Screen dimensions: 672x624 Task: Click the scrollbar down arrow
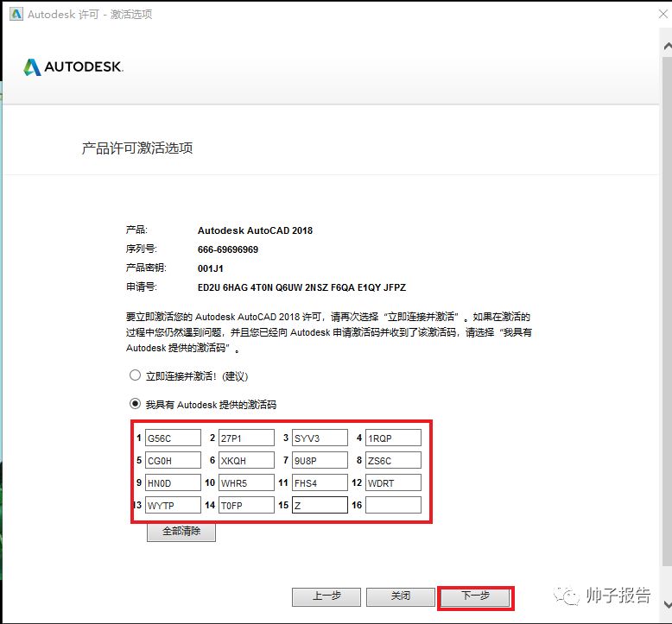[x=668, y=604]
